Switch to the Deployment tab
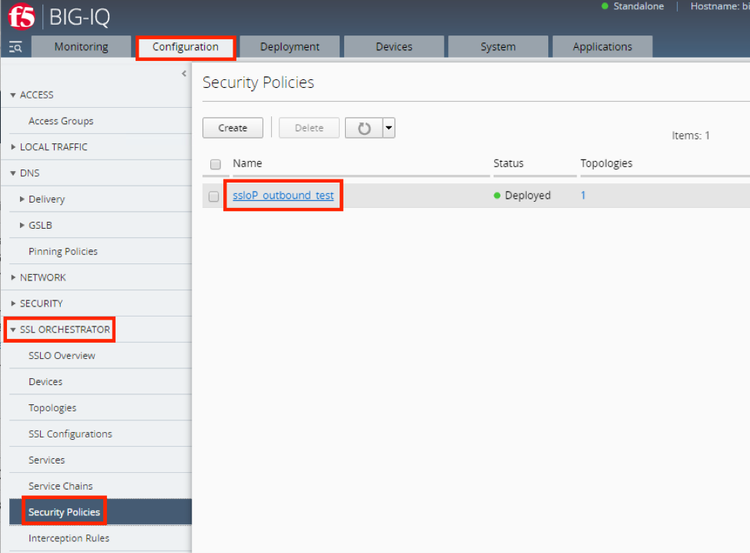 290,47
